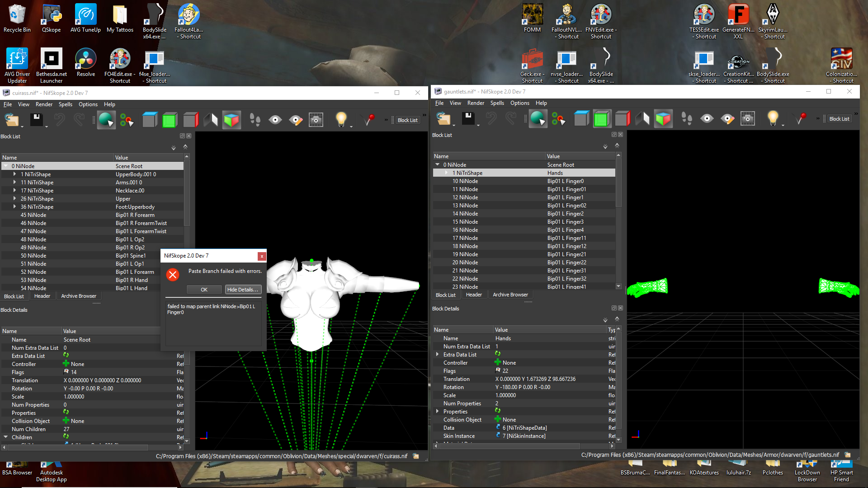Screen dimensions: 868x488
Task: Expand the 1 NiTriShape UpperBody.001 row
Action: coord(14,174)
